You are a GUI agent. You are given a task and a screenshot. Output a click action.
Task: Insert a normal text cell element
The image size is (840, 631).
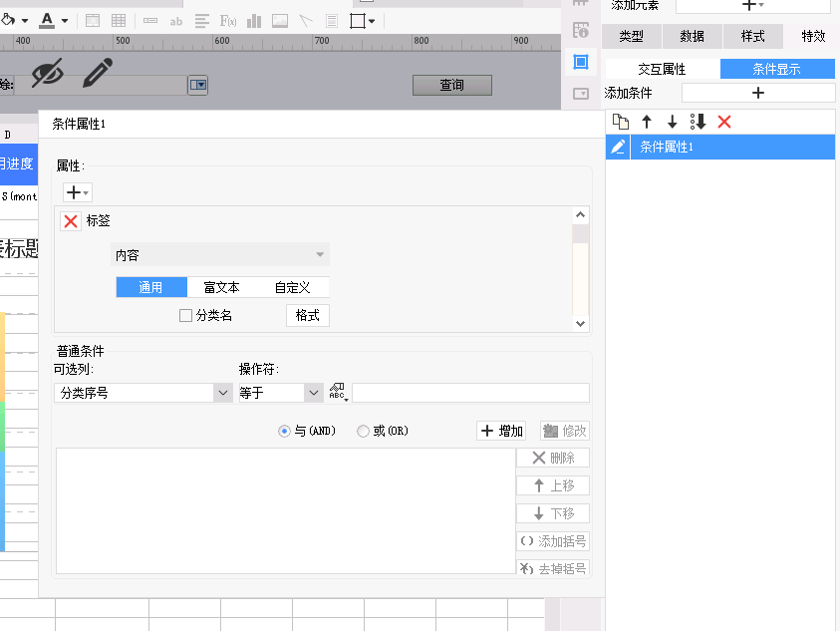tap(150, 21)
